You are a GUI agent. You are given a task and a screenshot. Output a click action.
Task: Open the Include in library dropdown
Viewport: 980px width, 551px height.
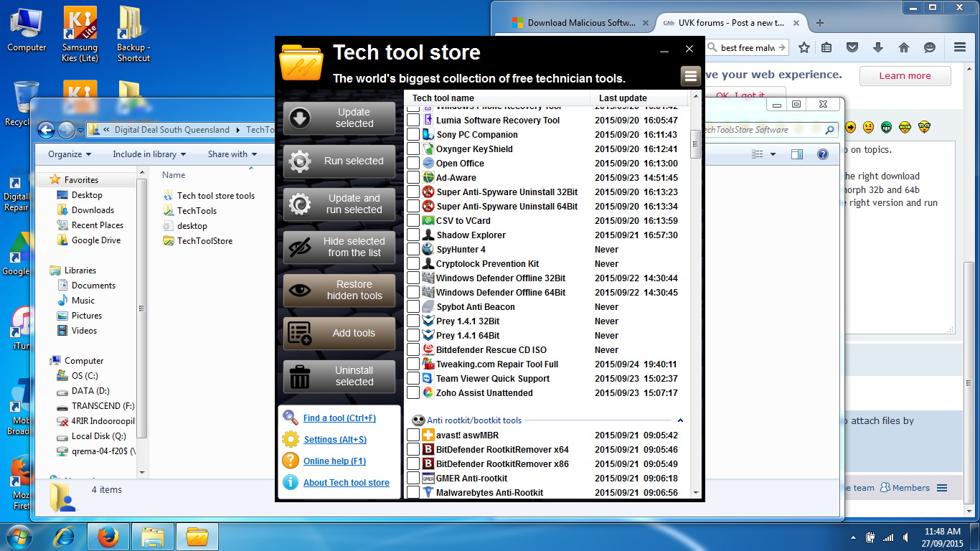149,154
